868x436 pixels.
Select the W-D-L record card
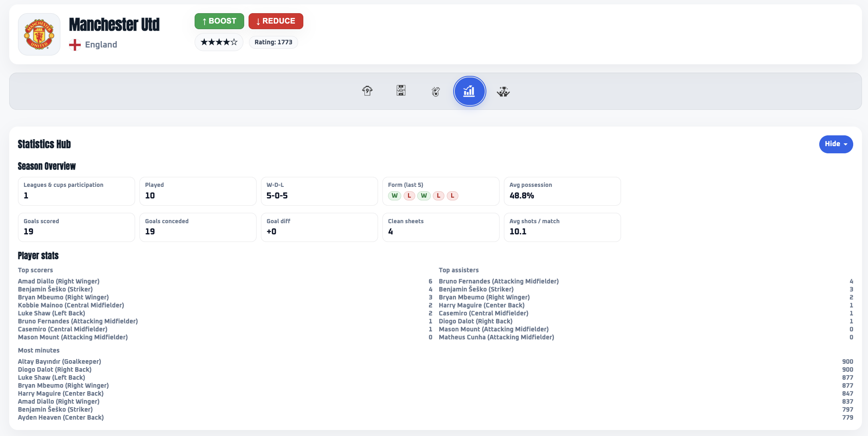(319, 191)
